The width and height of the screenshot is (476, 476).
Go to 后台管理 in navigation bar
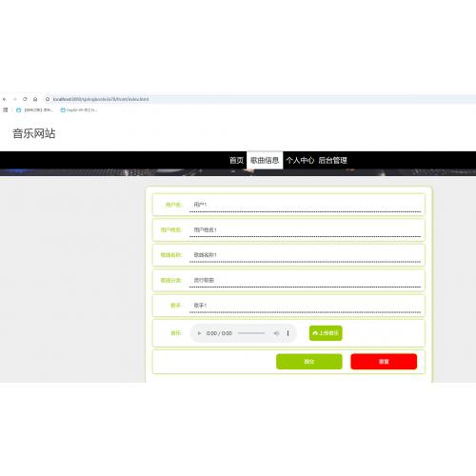(x=332, y=160)
